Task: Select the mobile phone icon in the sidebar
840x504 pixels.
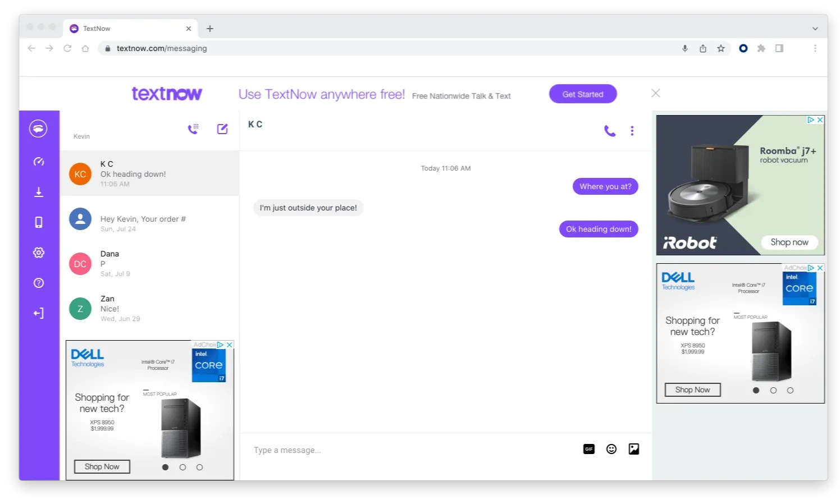Action: 38,222
